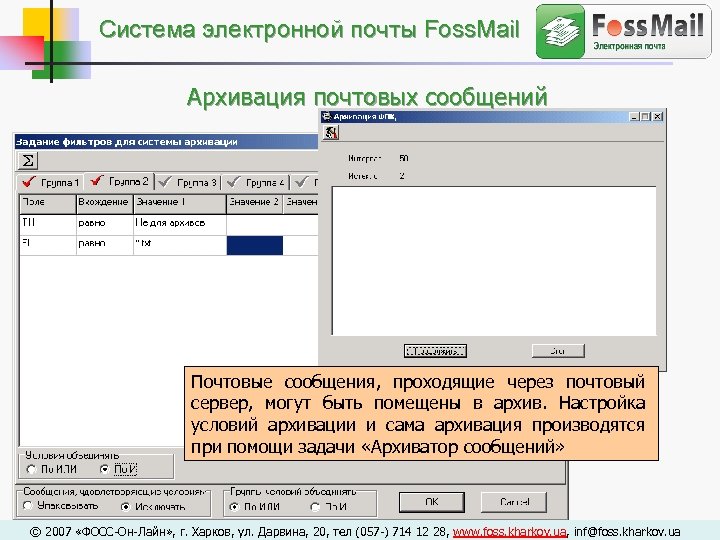Click the left focused button in archiving window

pos(435,351)
